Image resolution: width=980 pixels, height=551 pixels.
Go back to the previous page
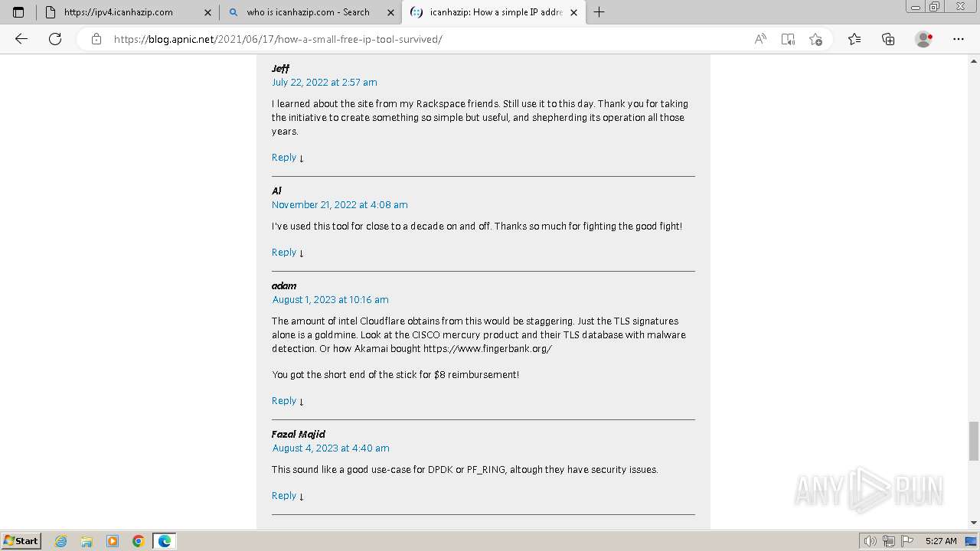point(21,39)
